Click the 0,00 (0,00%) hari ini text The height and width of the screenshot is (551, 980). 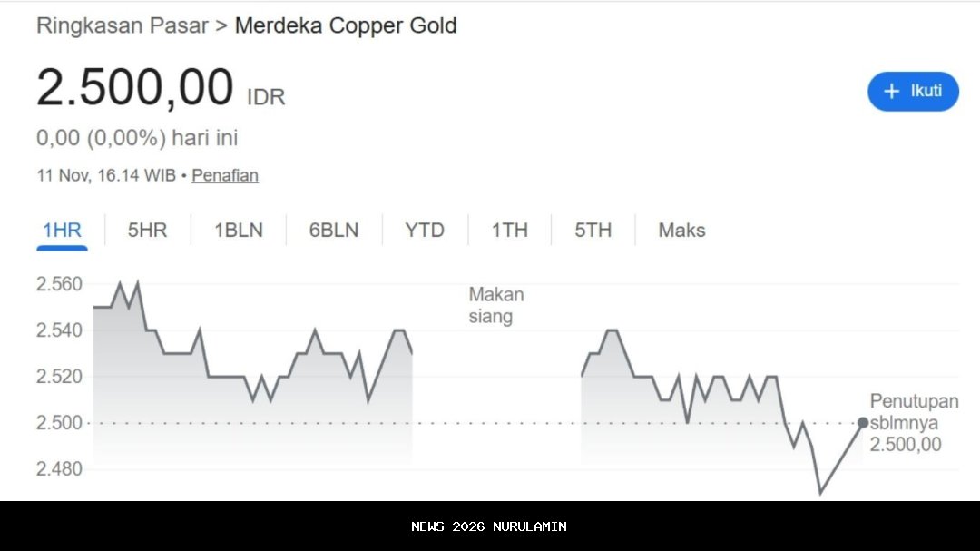pos(137,138)
